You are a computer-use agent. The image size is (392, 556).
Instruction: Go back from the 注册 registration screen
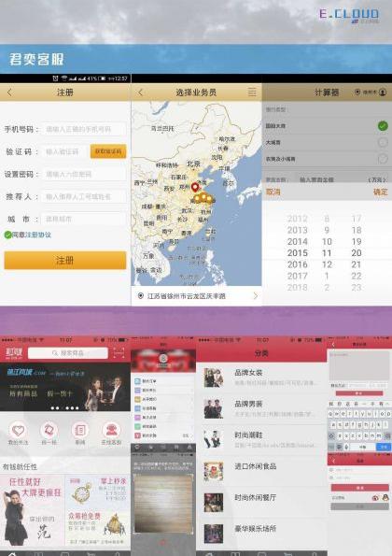(x=9, y=93)
